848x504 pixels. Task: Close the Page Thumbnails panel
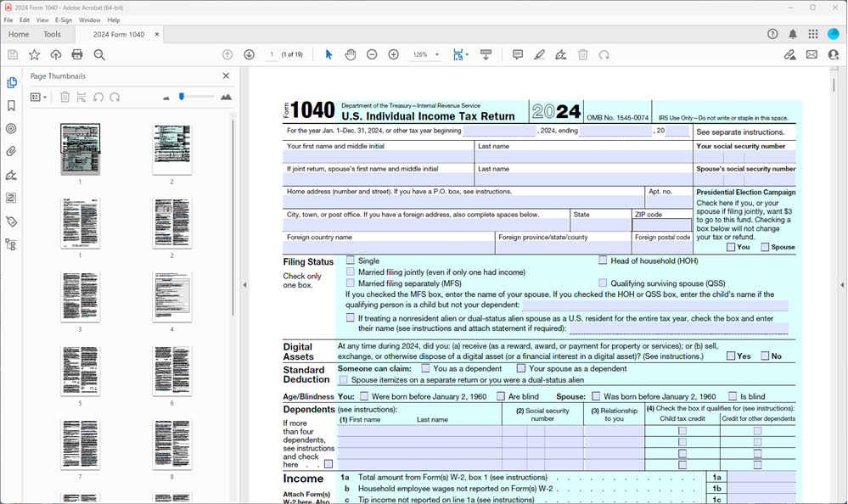tap(226, 76)
